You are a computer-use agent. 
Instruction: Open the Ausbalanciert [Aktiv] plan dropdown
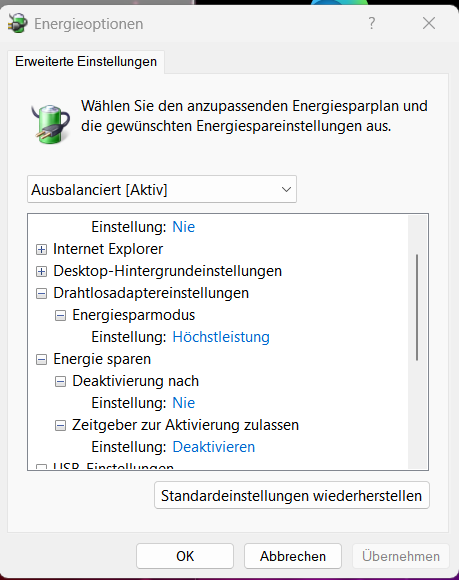[x=162, y=189]
